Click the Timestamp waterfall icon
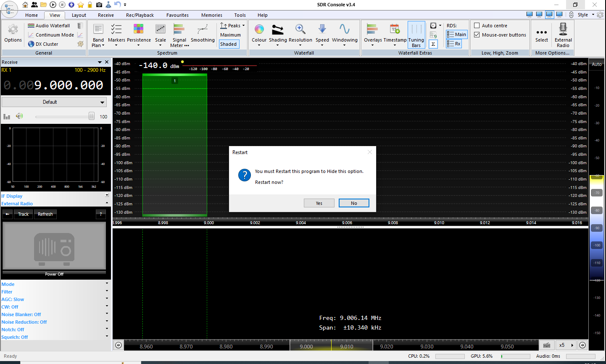Image resolution: width=606 pixels, height=364 pixels. pyautogui.click(x=395, y=30)
